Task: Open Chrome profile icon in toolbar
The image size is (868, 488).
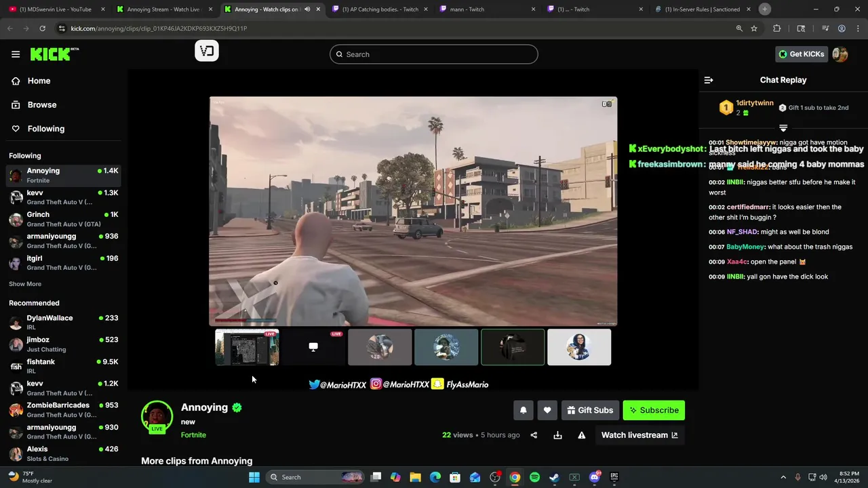Action: (842, 28)
